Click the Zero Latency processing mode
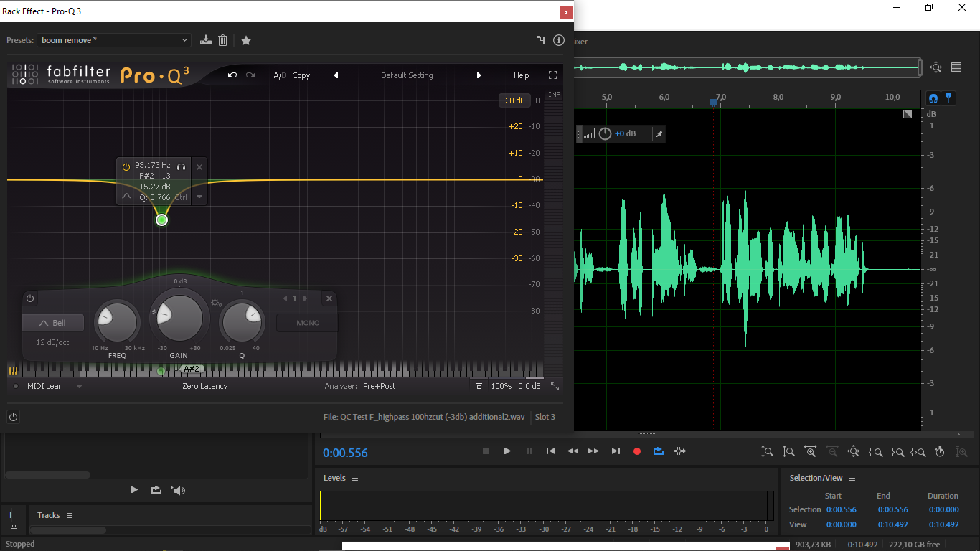The height and width of the screenshot is (551, 980). click(x=204, y=386)
